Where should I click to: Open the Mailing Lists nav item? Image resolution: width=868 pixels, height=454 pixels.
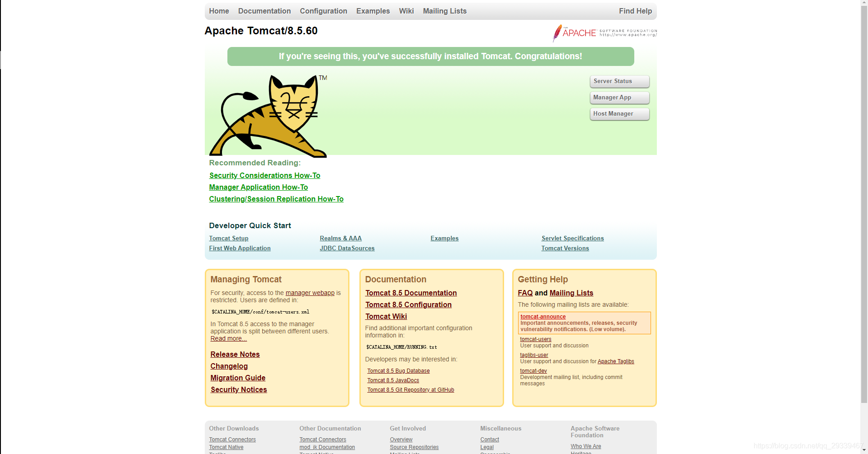445,11
